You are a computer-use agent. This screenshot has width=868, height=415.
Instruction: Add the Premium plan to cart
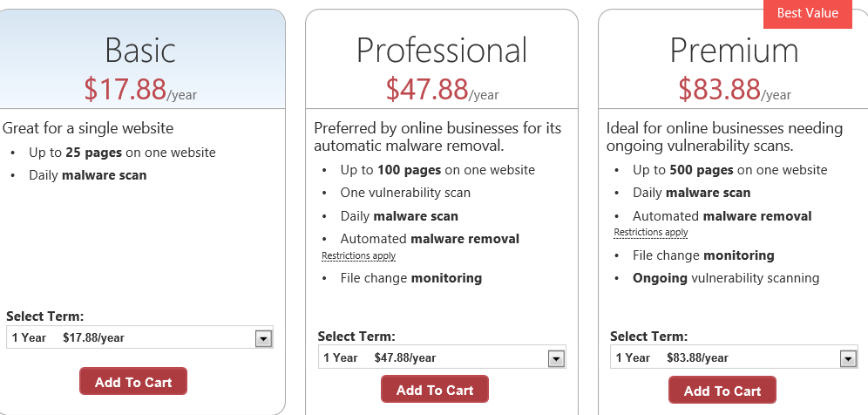pyautogui.click(x=722, y=390)
